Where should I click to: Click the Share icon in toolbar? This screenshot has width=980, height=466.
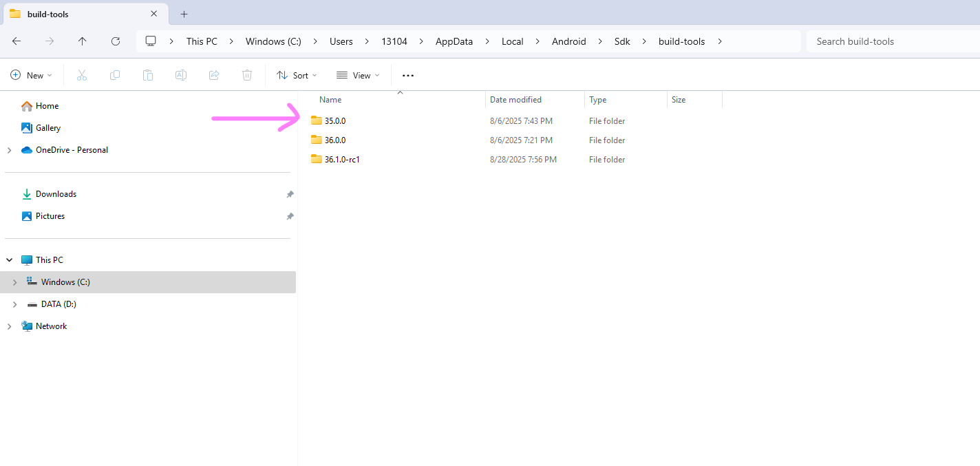(214, 75)
